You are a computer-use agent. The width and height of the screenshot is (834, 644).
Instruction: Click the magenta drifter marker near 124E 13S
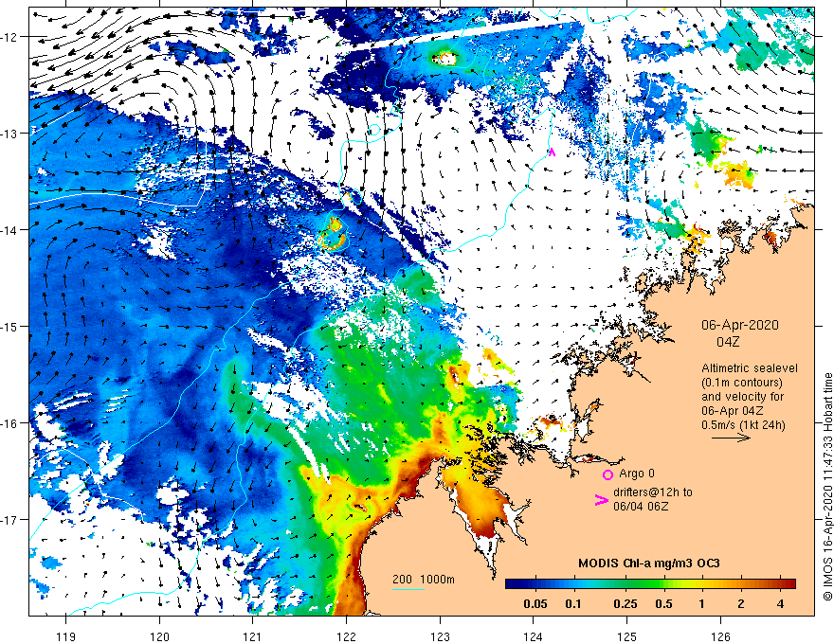tap(552, 152)
